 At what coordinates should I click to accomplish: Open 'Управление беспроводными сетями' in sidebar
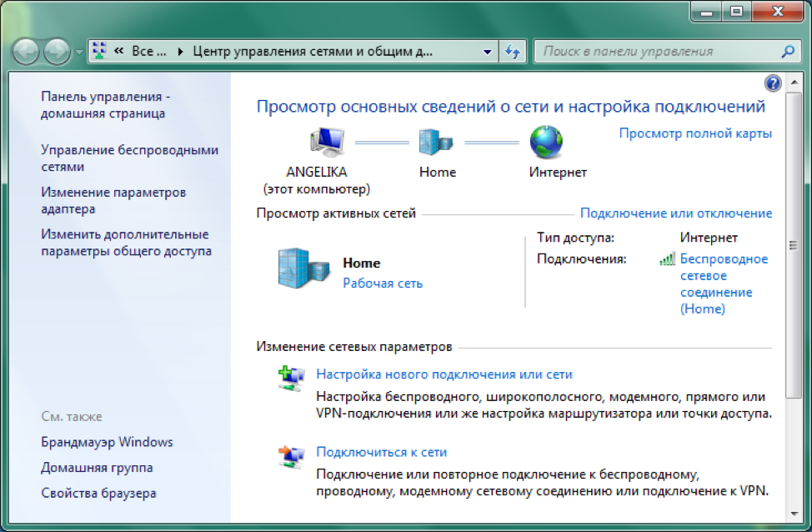click(129, 158)
